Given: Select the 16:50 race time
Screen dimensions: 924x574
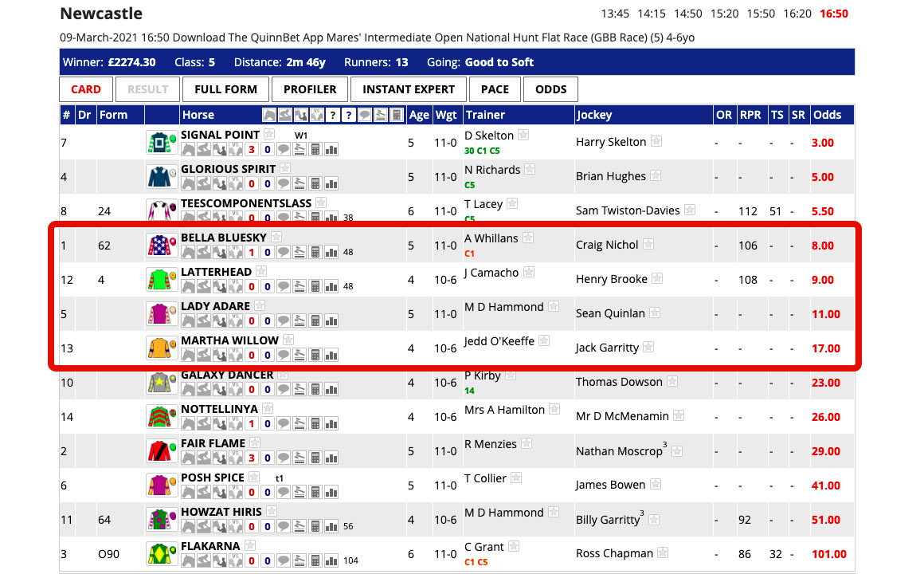Looking at the screenshot, I should pos(835,14).
